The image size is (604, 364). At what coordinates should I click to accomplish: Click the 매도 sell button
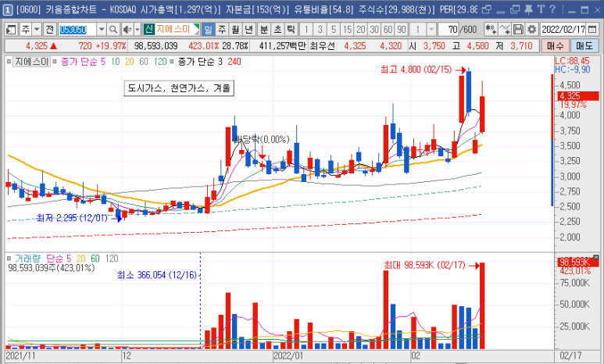pos(584,46)
